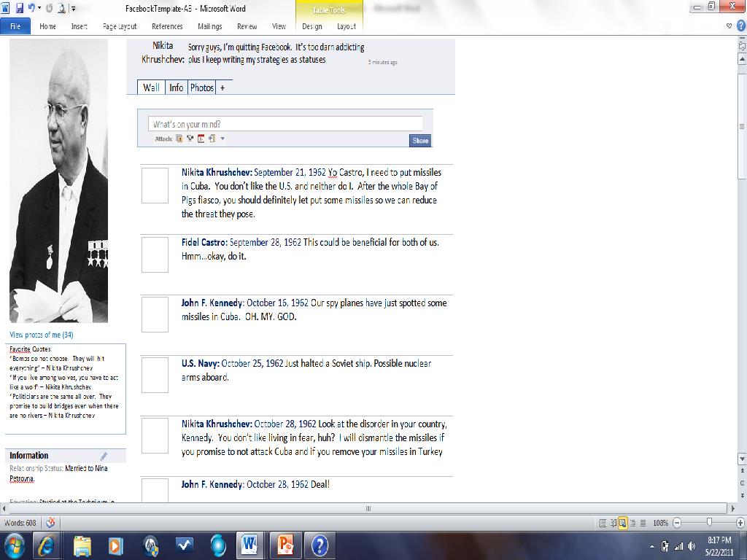Click the horizontal scrollbar right arrow

pyautogui.click(x=732, y=508)
